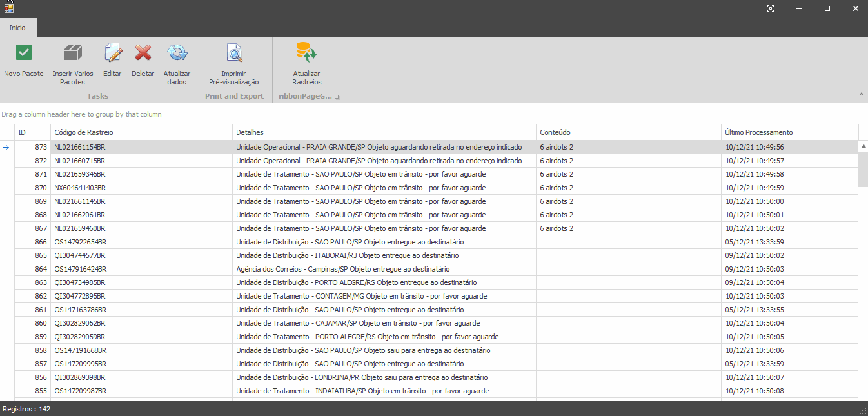Select tracking code QI302829062BR

[x=80, y=323]
